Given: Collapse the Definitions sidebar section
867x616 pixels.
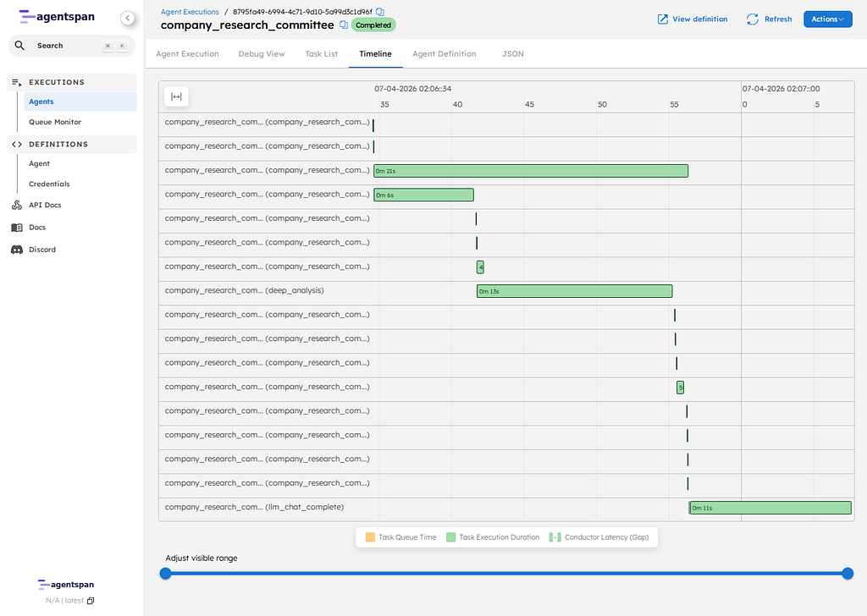Looking at the screenshot, I should coord(58,144).
